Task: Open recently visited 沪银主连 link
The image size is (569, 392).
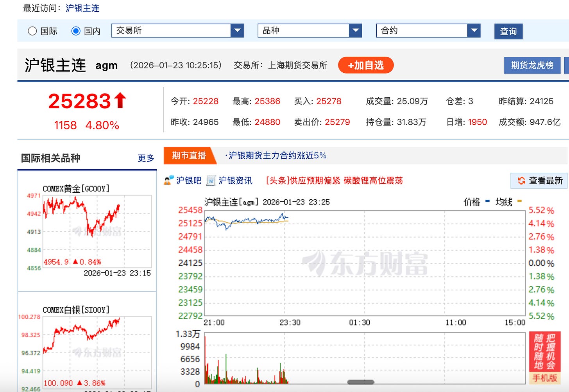Action: [82, 8]
